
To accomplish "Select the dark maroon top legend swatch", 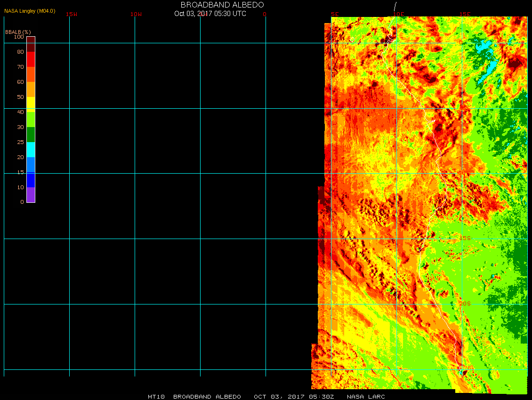I will (x=31, y=40).
